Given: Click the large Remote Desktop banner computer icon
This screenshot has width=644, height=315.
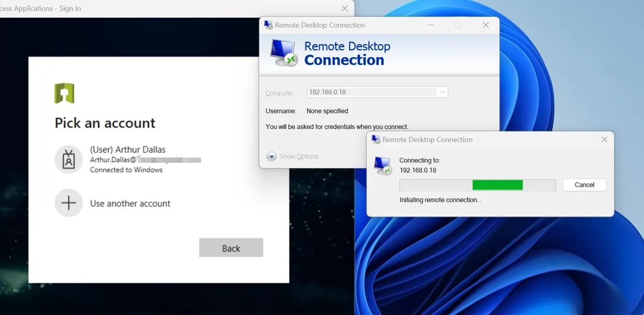Looking at the screenshot, I should (283, 53).
